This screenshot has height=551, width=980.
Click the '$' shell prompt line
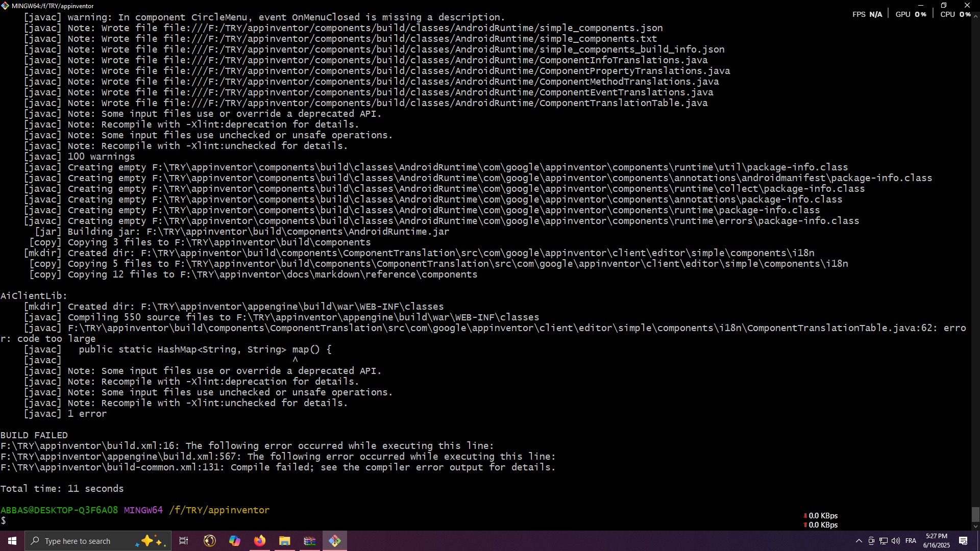pos(4,521)
